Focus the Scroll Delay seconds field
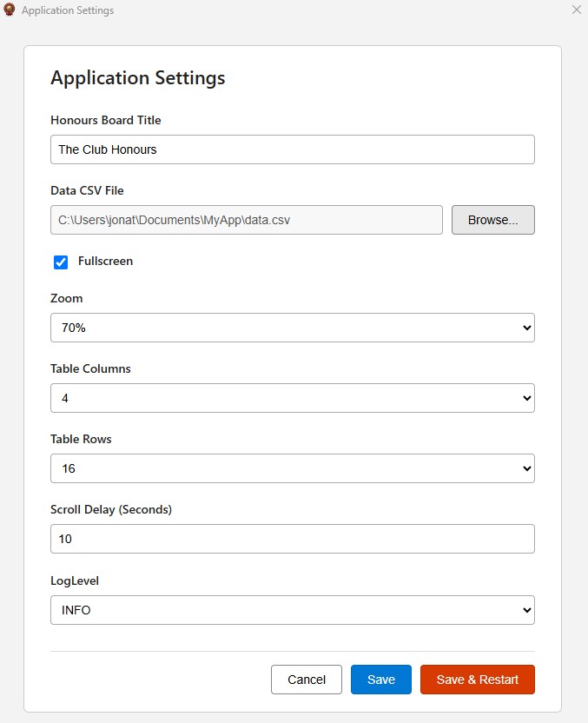This screenshot has height=723, width=588. [x=293, y=539]
